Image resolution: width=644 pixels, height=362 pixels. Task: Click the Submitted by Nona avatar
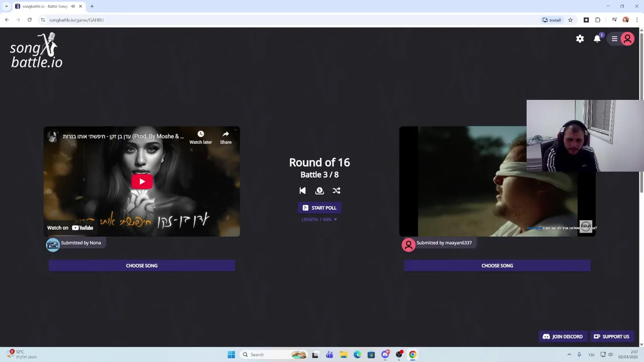[x=53, y=245]
